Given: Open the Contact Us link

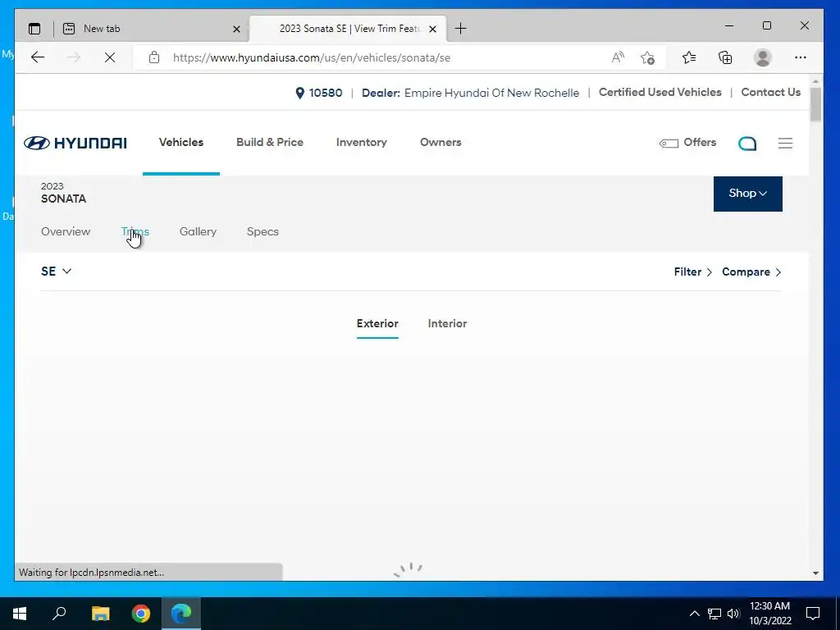Looking at the screenshot, I should pos(770,92).
